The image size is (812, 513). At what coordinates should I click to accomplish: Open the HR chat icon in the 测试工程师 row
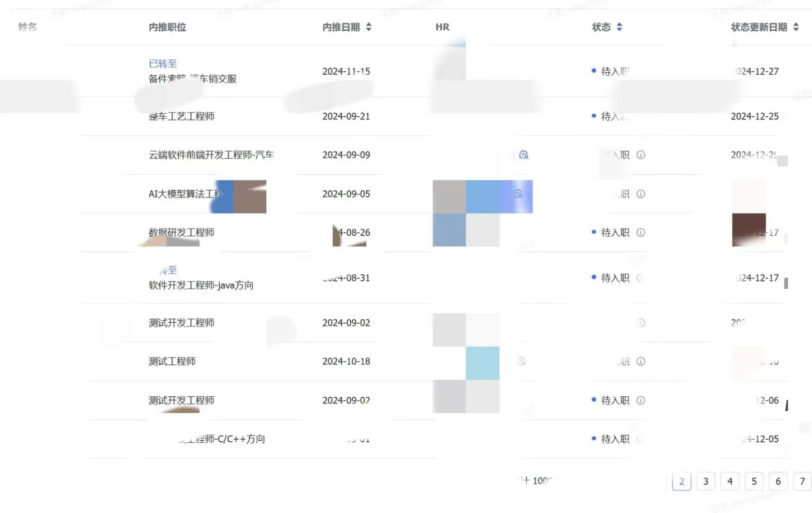click(521, 361)
